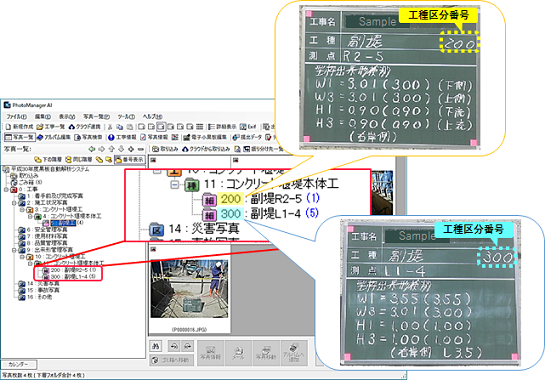Click the 写真移動 button
The width and height of the screenshot is (545, 380).
click(266, 353)
